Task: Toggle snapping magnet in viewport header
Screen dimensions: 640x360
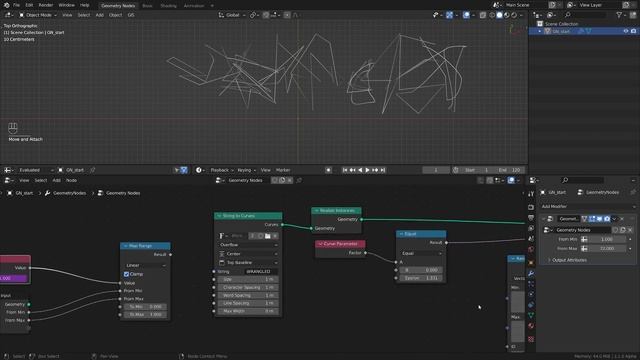Action: coord(266,15)
